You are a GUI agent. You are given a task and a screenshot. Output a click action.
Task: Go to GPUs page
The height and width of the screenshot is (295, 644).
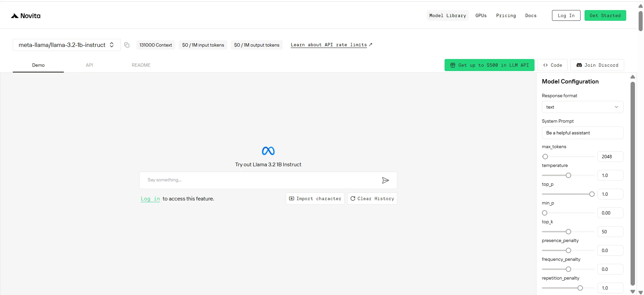point(481,15)
